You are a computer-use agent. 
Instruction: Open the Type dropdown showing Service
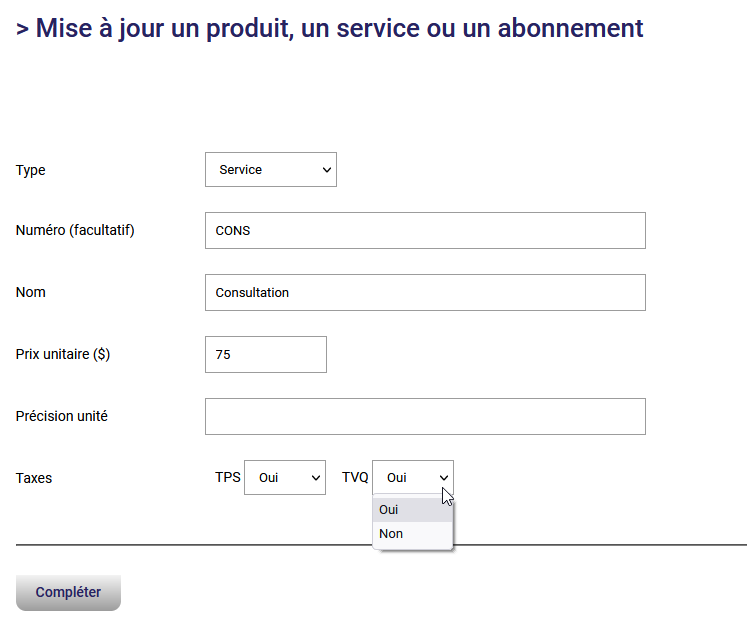click(x=270, y=170)
